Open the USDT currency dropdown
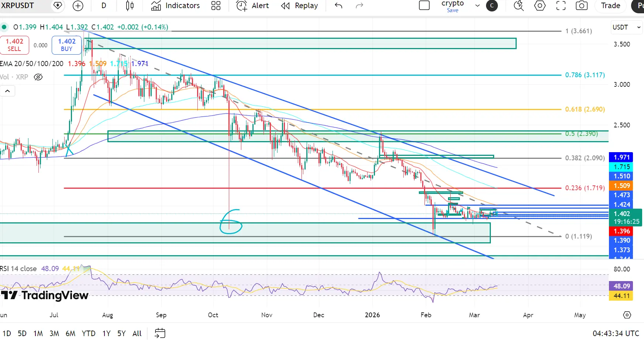 (627, 27)
